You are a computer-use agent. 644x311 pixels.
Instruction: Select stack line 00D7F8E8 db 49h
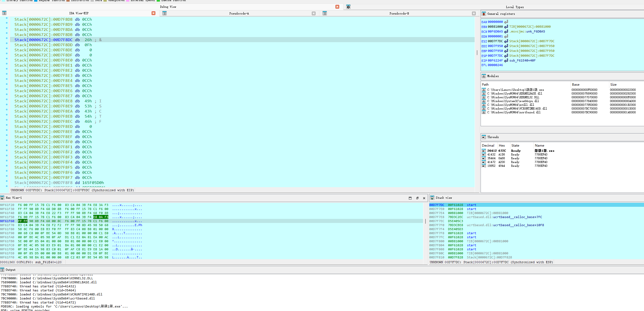point(242,101)
